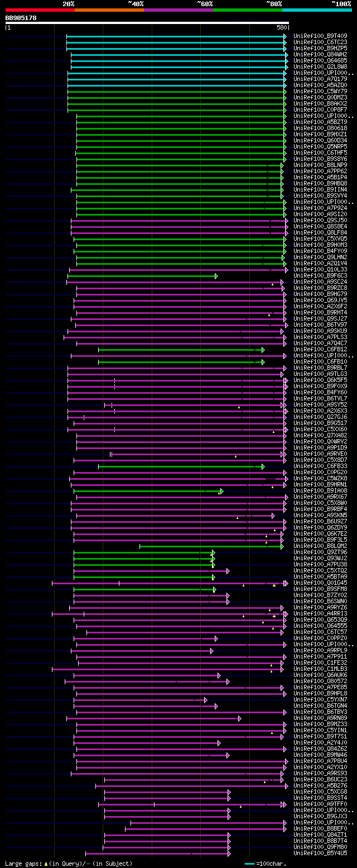Select the UniRef100_B9IIN4 hit label
The height and width of the screenshot is (868, 357).
(320, 189)
